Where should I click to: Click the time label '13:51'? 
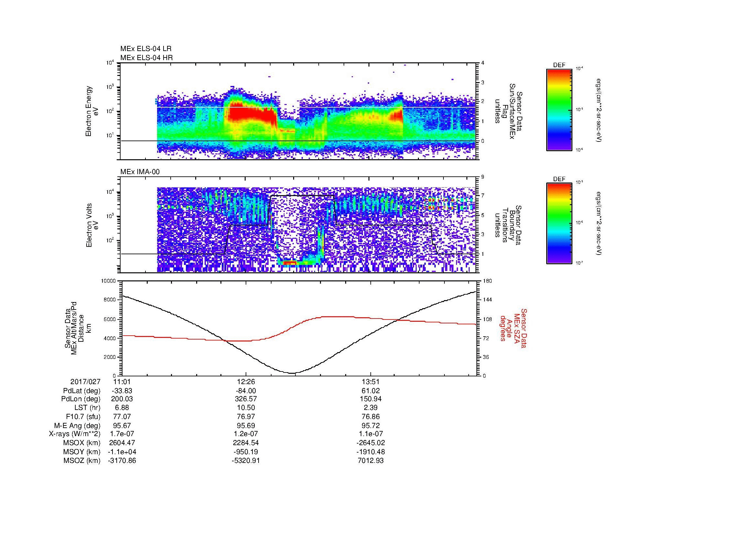[x=371, y=382]
